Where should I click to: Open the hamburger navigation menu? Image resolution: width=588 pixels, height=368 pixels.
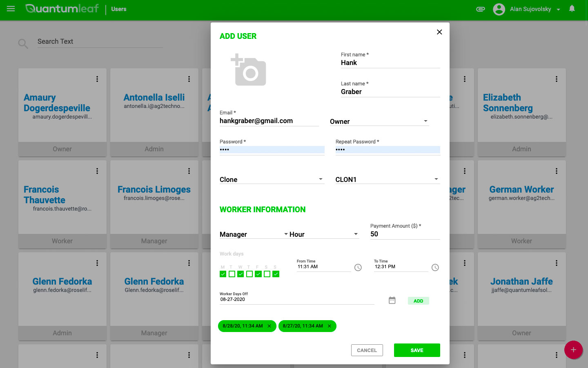(11, 9)
